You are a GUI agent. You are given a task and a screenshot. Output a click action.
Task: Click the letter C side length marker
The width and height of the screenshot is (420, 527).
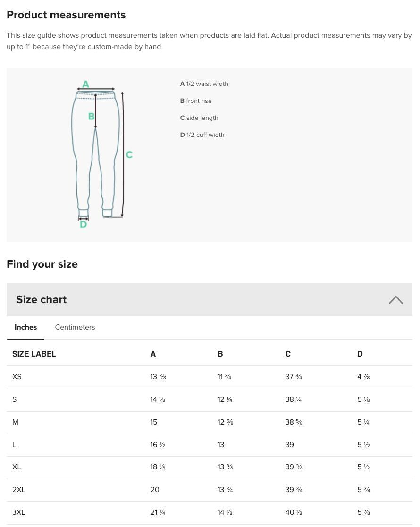[x=129, y=154]
